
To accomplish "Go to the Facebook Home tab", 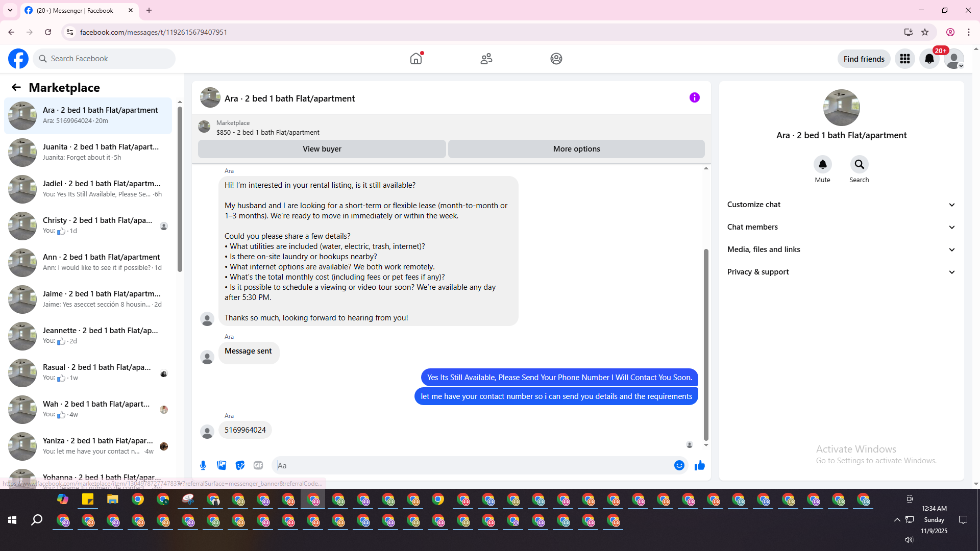I will click(416, 59).
